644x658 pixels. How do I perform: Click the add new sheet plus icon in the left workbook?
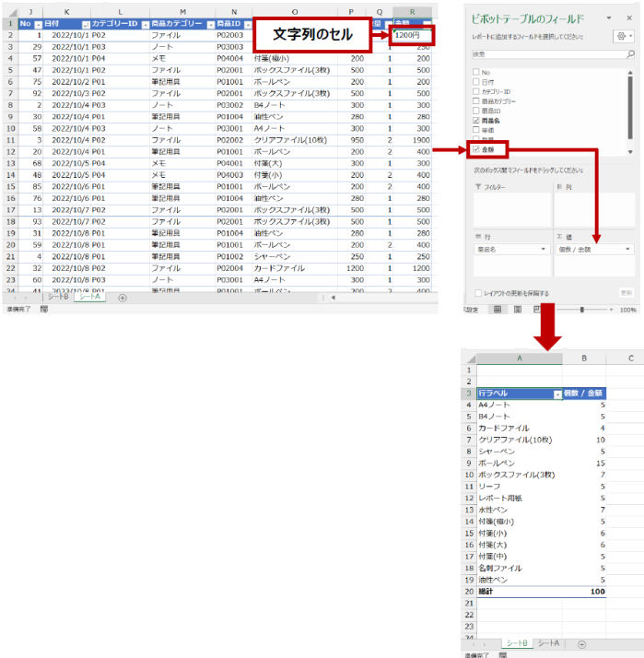coord(122,298)
